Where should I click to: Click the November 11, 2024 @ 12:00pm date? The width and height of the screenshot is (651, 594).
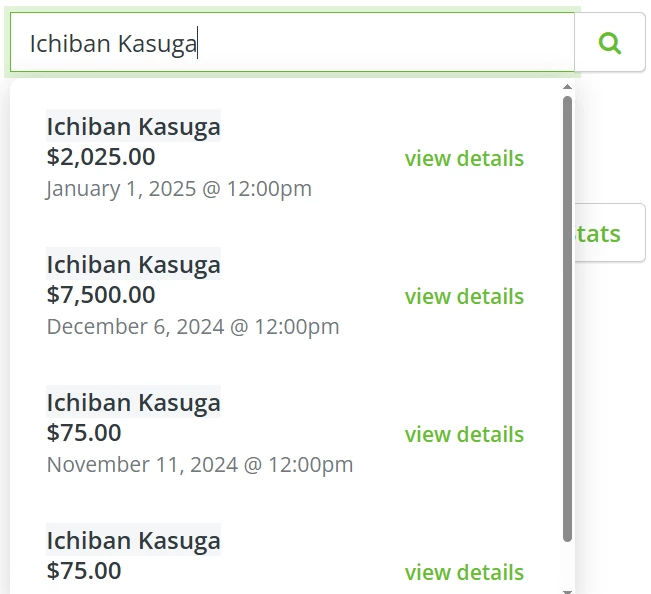[x=199, y=464]
